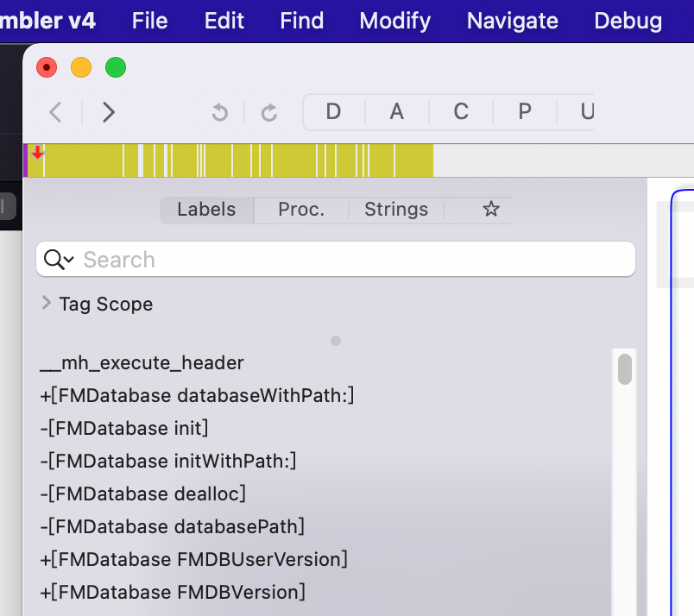Click the redo arrow icon
Viewport: 694px width, 616px height.
click(x=269, y=112)
